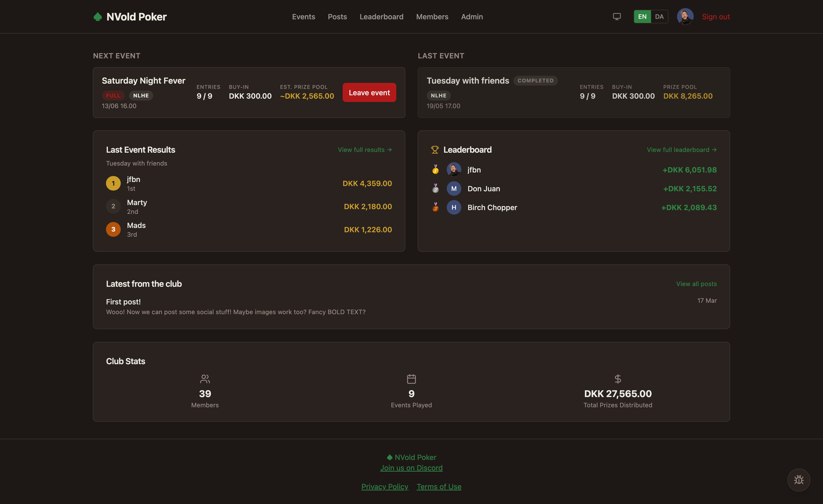
Task: Go to Leaderboard in the navigation
Action: coord(381,17)
